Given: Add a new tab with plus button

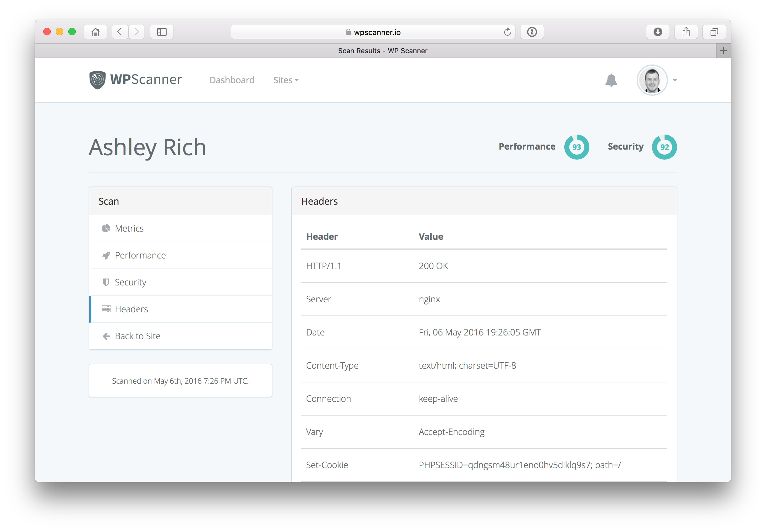Looking at the screenshot, I should [723, 51].
